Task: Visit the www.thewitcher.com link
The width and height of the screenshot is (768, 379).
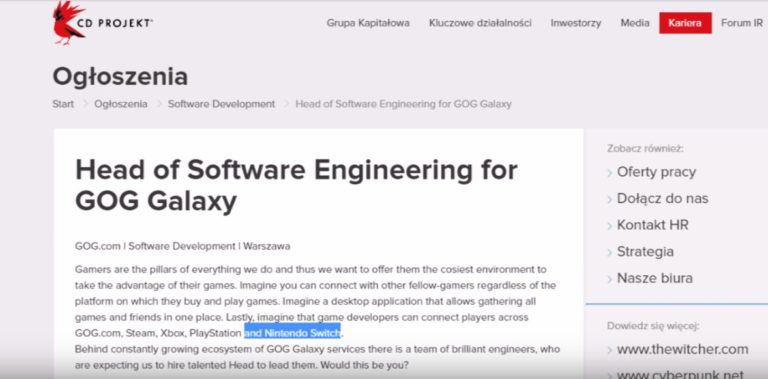Action: 682,349
